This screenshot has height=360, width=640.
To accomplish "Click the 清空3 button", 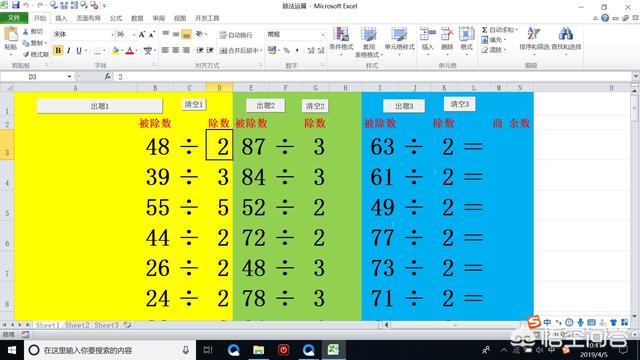I will [459, 104].
